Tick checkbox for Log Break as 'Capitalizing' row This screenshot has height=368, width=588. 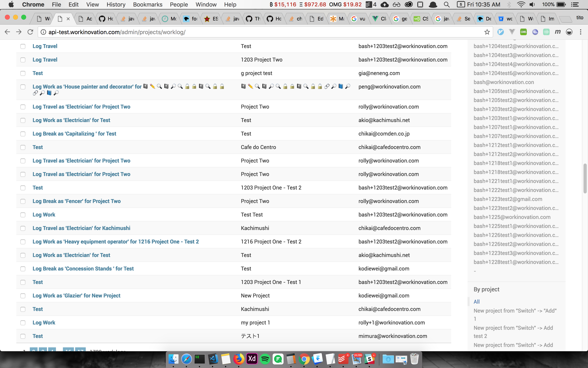coord(23,134)
